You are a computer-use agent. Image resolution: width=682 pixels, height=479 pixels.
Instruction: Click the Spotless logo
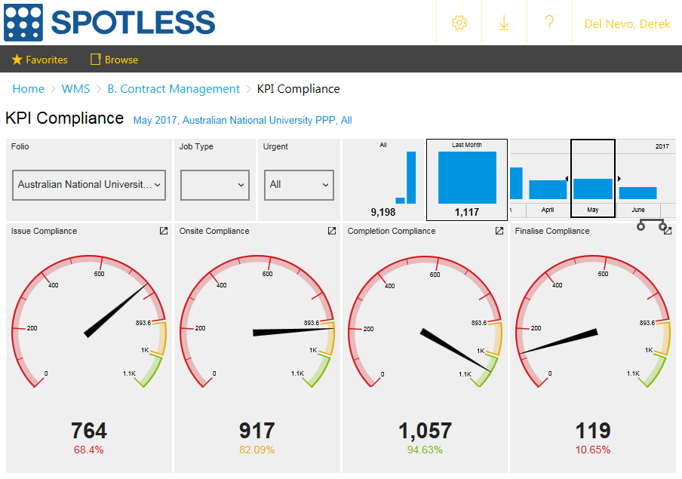[109, 22]
